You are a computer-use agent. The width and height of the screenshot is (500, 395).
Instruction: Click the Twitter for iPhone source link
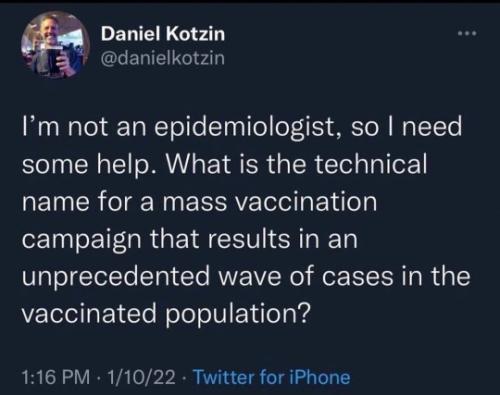coord(272,377)
